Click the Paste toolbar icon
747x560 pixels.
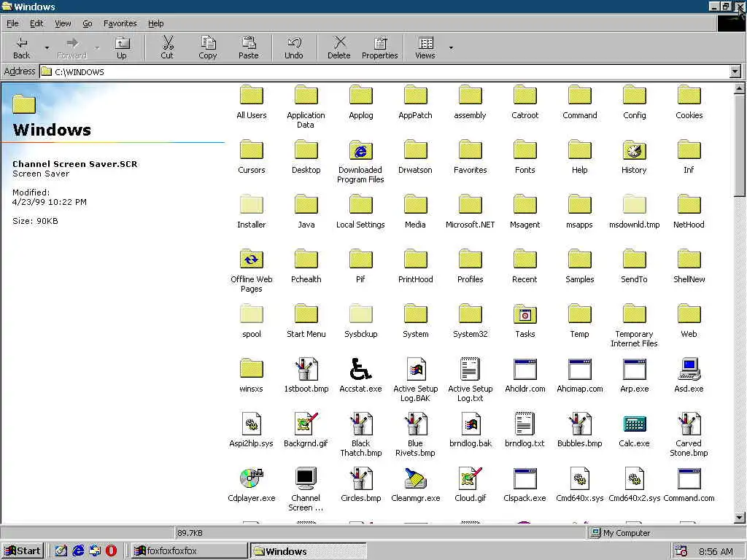click(x=248, y=47)
